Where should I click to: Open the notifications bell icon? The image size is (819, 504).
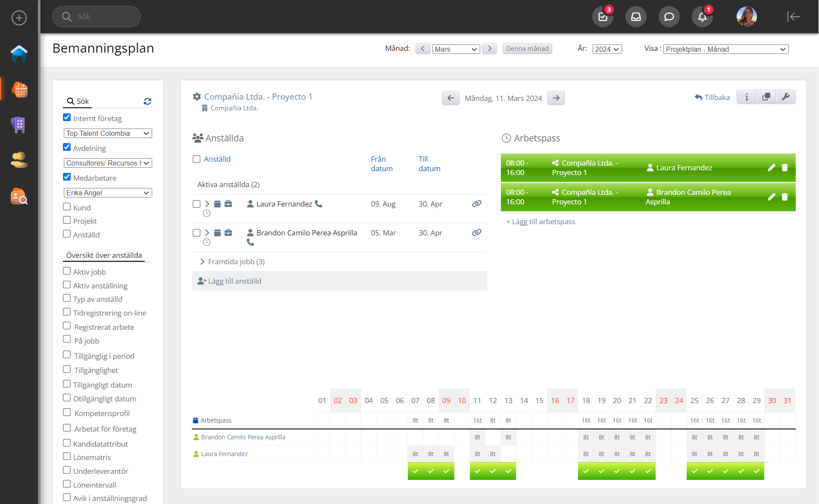point(702,17)
